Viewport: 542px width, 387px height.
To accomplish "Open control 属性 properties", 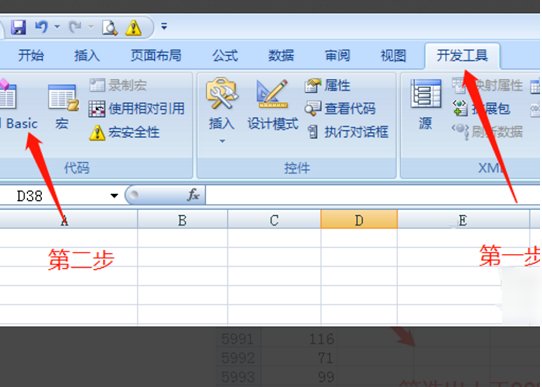I will tap(328, 85).
